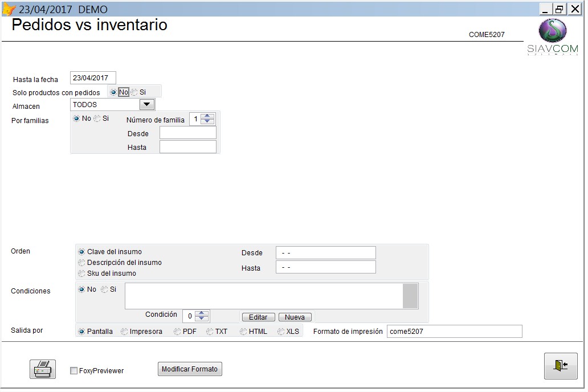588x392 pixels.
Task: Click the familia Desde input field
Action: coord(188,133)
